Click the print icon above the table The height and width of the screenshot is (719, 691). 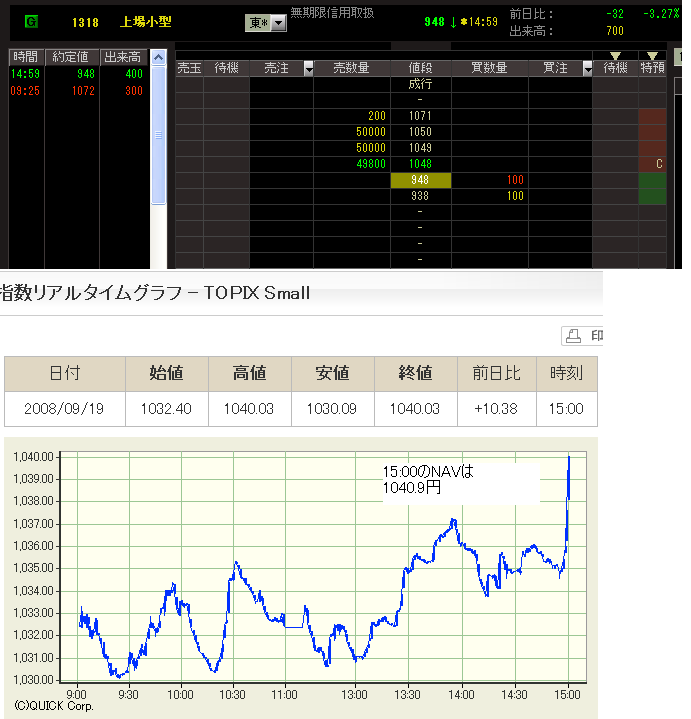pos(573,336)
